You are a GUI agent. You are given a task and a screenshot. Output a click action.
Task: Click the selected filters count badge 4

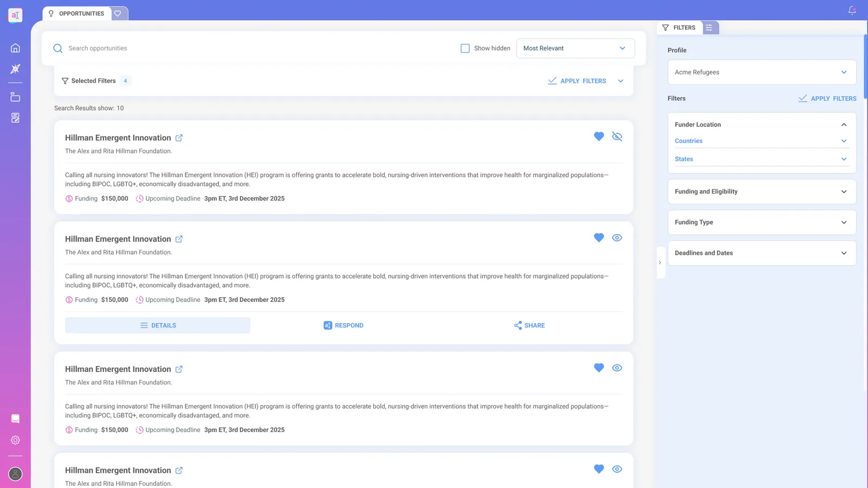(125, 81)
